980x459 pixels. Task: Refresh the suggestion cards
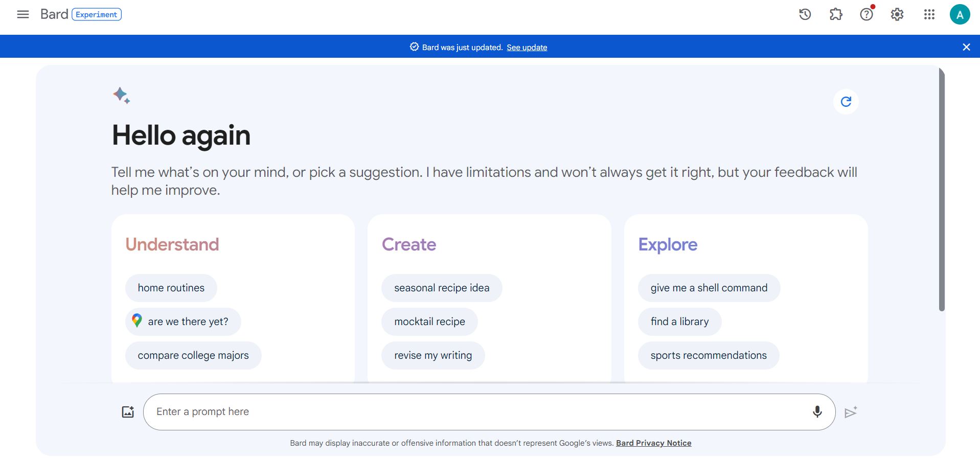pos(846,102)
